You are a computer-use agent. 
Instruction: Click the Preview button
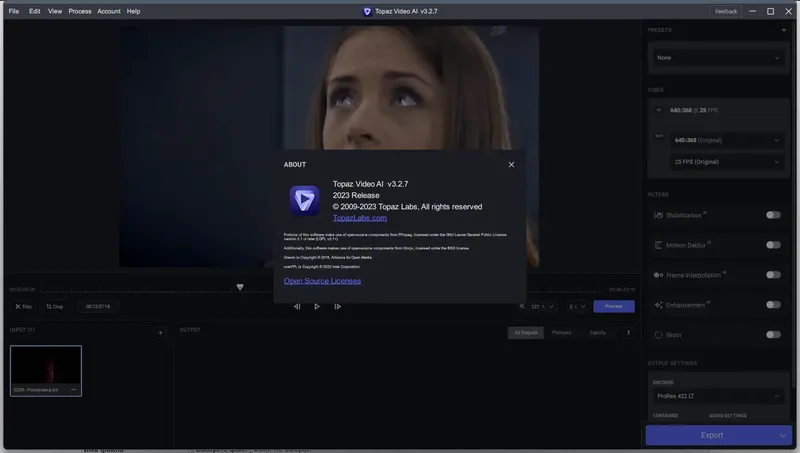(x=614, y=307)
